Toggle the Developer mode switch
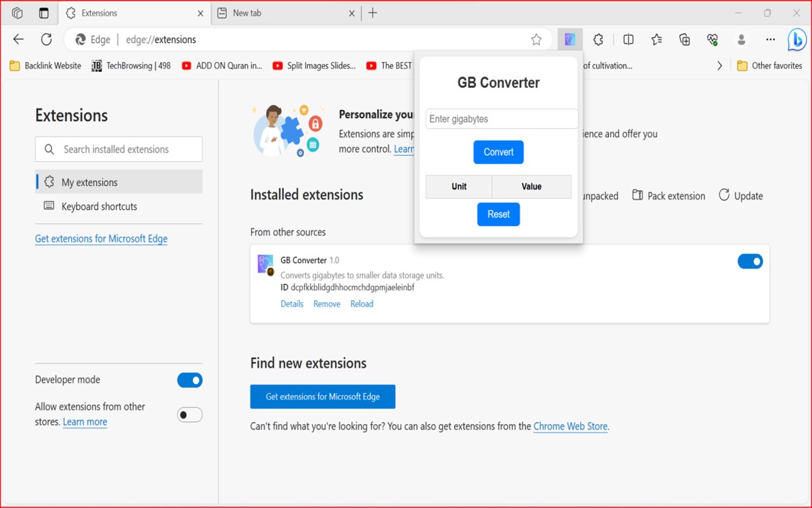 click(x=189, y=380)
